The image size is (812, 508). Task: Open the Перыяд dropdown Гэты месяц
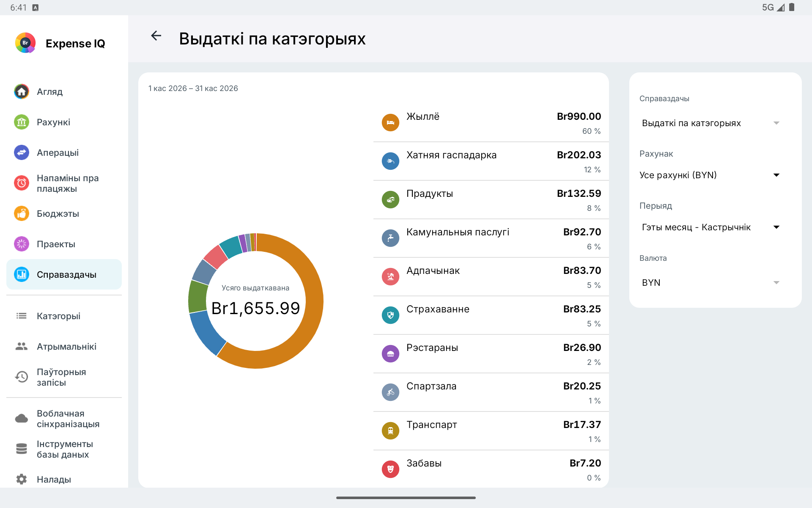click(710, 227)
